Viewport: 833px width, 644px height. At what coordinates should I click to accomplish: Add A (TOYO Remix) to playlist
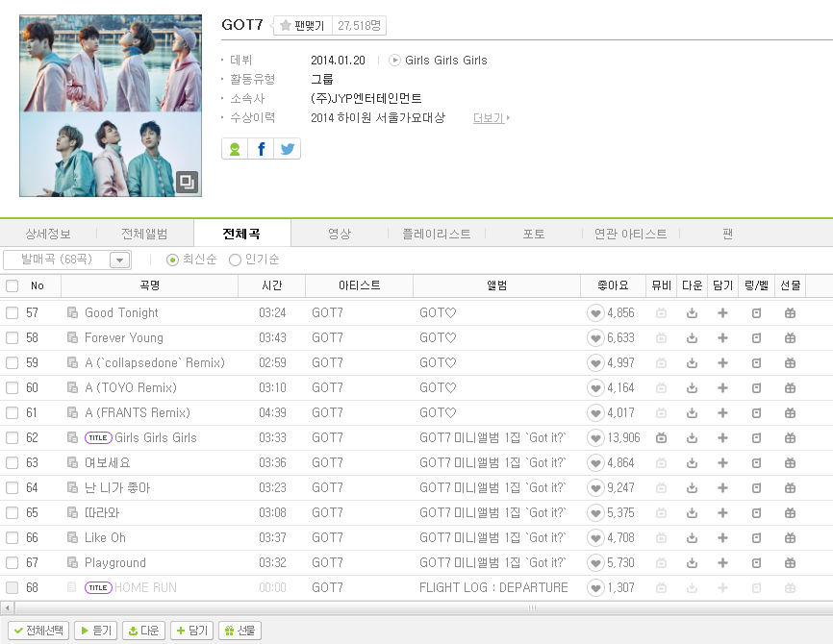pyautogui.click(x=722, y=388)
